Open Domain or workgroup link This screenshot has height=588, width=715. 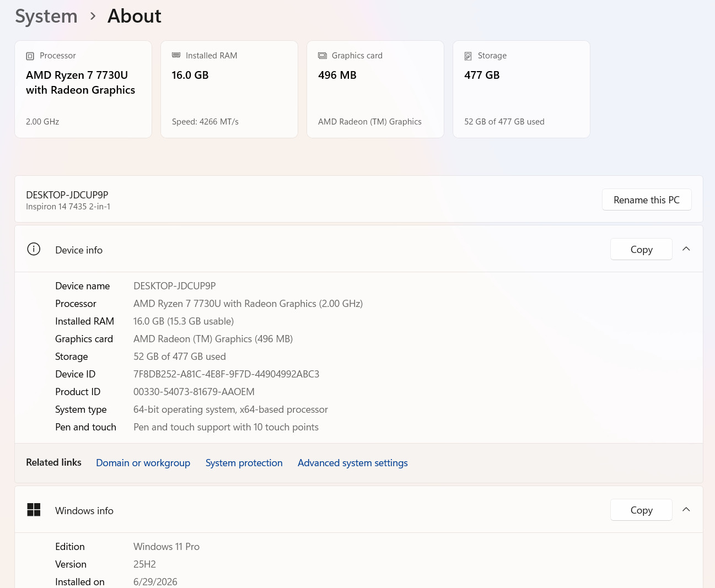coord(143,463)
